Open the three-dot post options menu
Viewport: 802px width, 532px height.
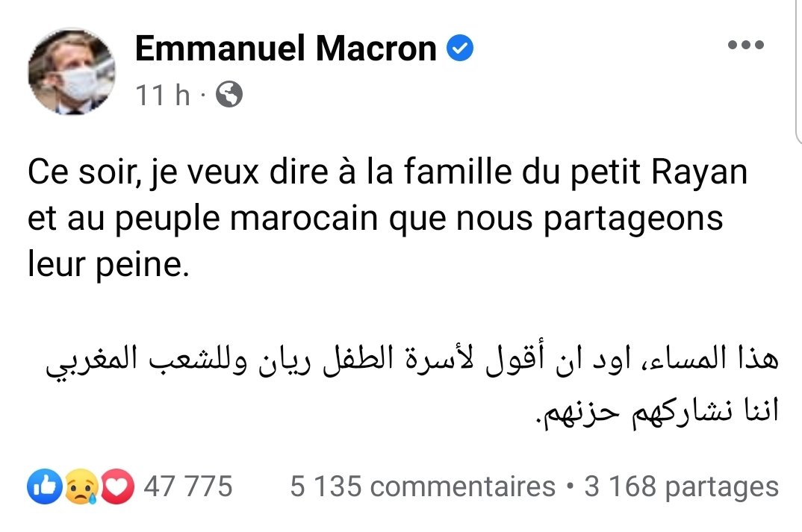pos(745,46)
